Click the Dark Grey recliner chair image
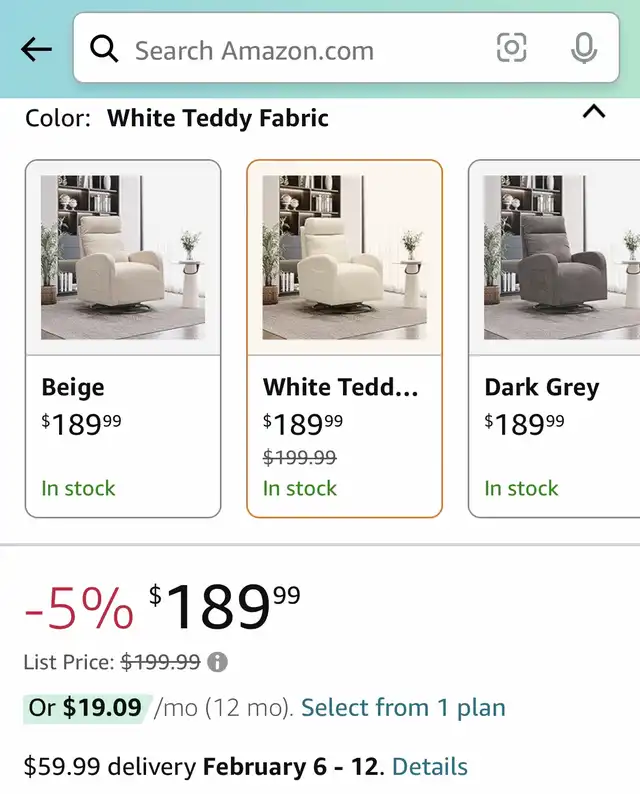640x794 pixels. (560, 257)
